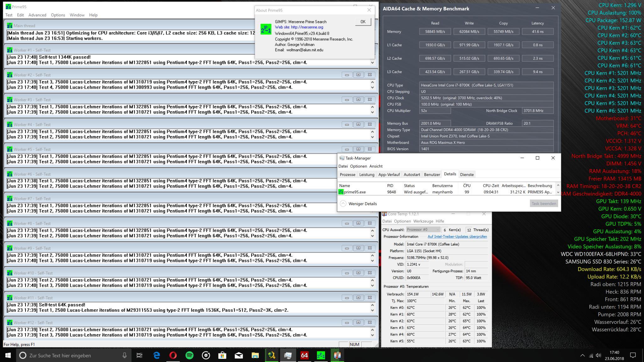Click OK in About Prime95 dialog

(363, 22)
